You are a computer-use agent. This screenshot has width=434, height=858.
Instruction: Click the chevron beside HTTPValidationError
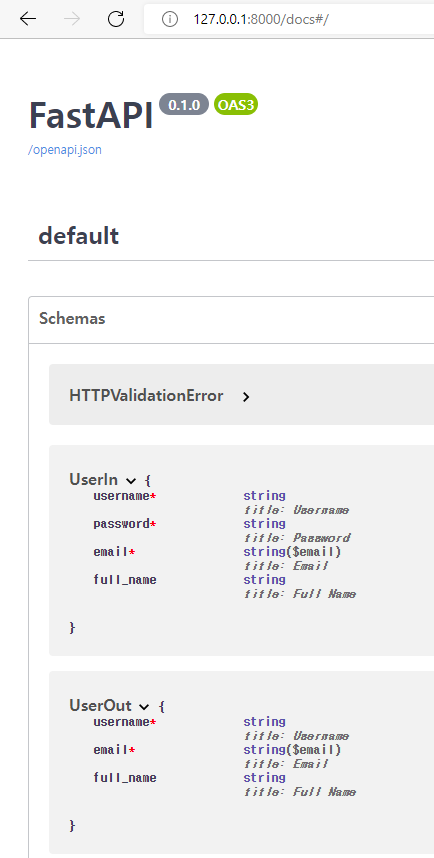[x=246, y=397]
